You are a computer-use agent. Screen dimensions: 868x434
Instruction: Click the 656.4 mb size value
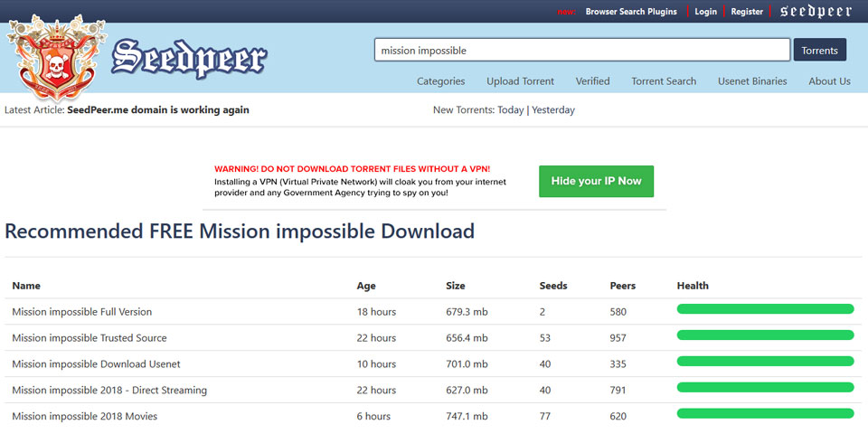[467, 338]
